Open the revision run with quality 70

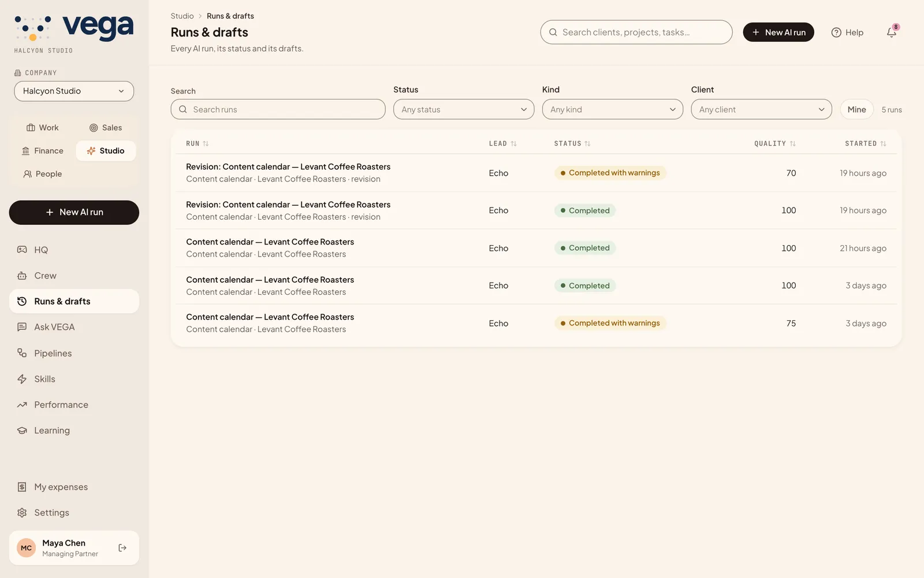(536, 173)
